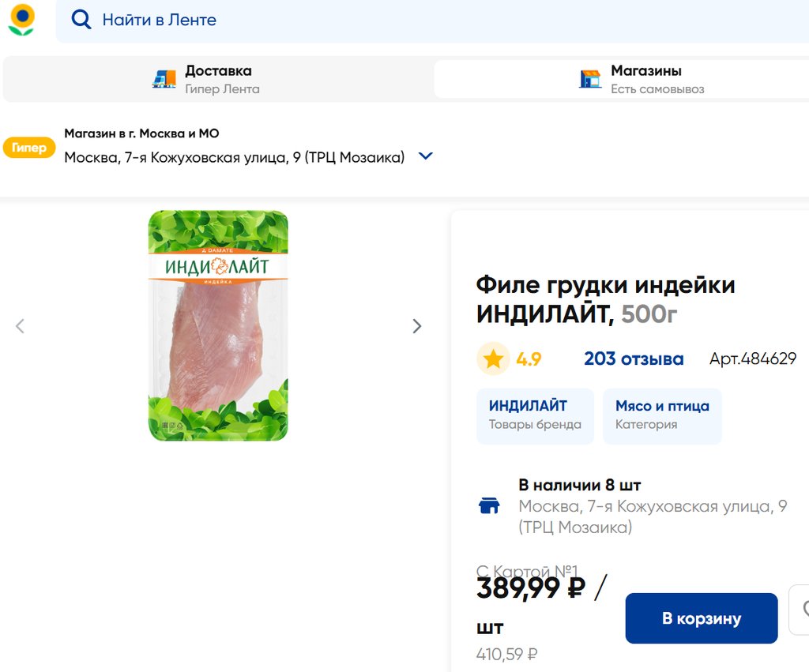Switch to the Доставка tab
Screen dimensions: 809x672
218,79
